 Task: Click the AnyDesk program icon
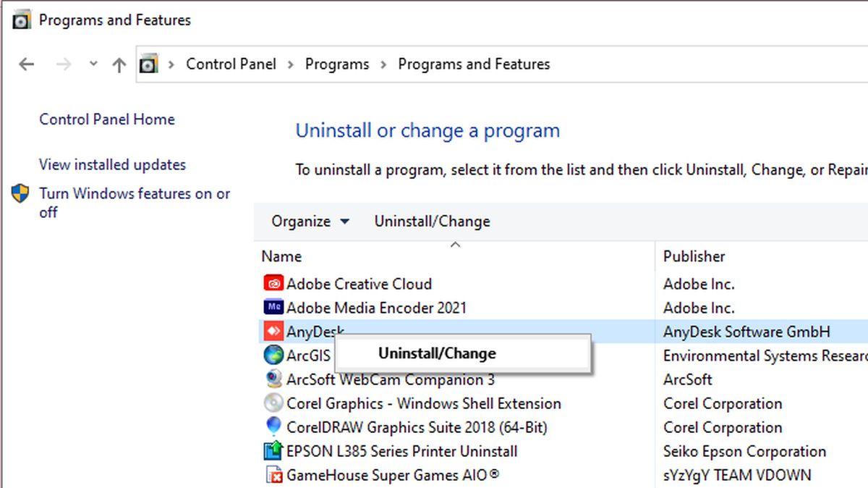click(273, 332)
